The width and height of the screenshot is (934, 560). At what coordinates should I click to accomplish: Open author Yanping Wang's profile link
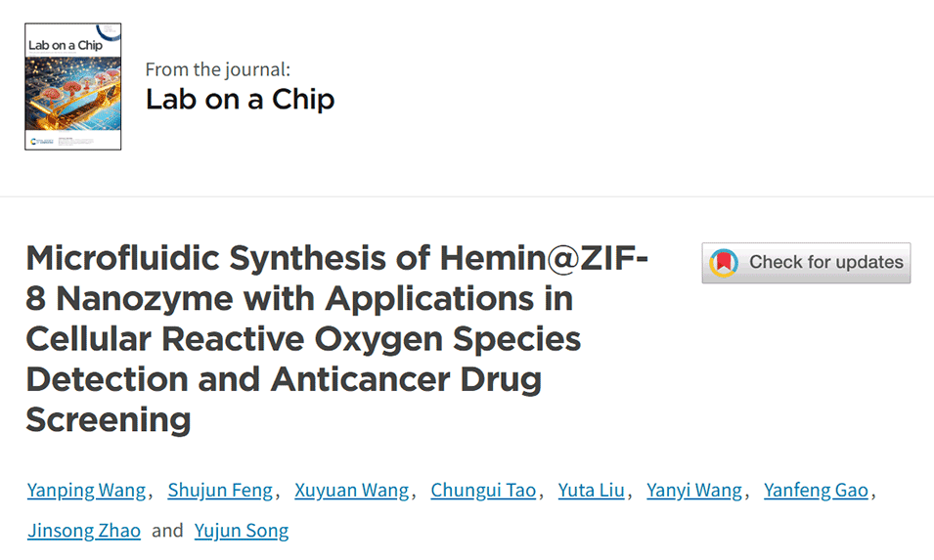coord(86,491)
